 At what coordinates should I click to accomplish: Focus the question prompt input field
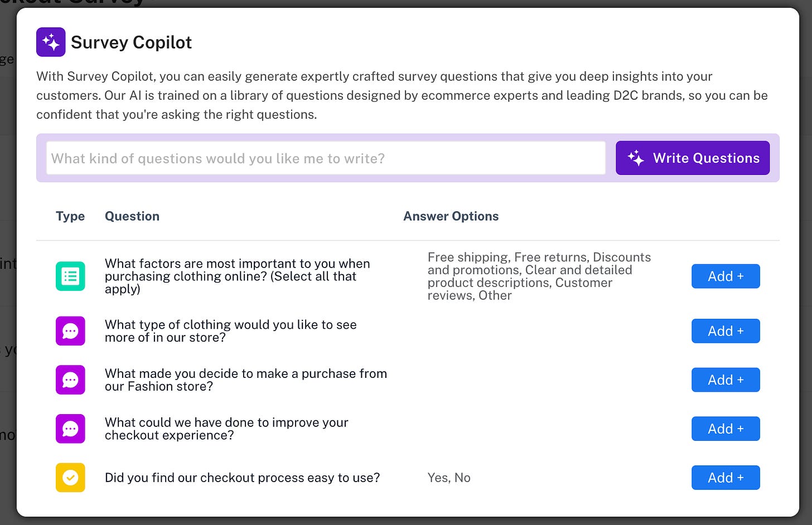pos(326,158)
